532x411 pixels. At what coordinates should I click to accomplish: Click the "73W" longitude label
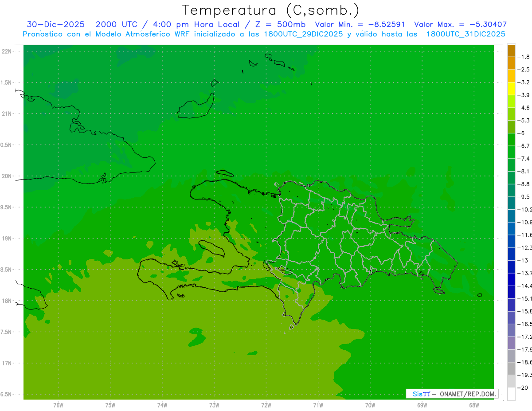click(x=214, y=405)
